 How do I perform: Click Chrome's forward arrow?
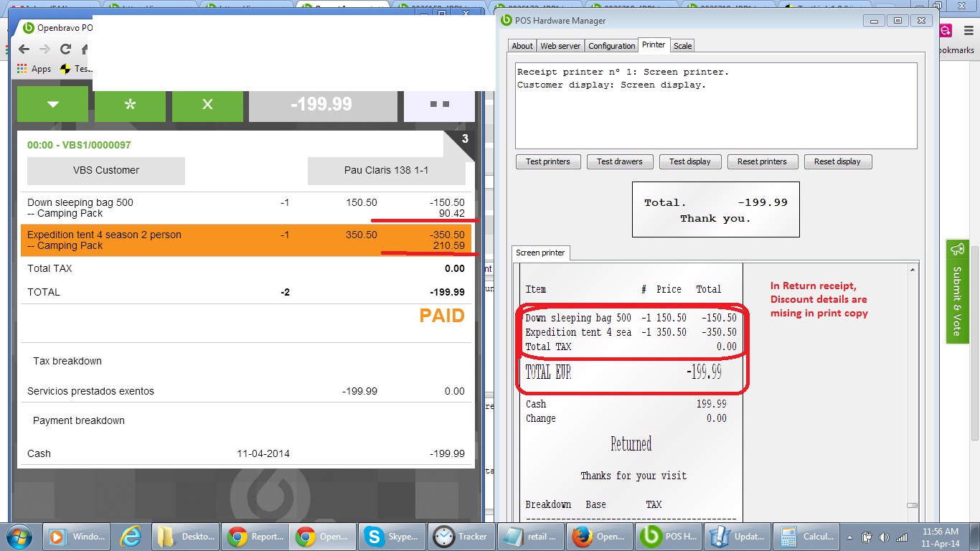44,49
